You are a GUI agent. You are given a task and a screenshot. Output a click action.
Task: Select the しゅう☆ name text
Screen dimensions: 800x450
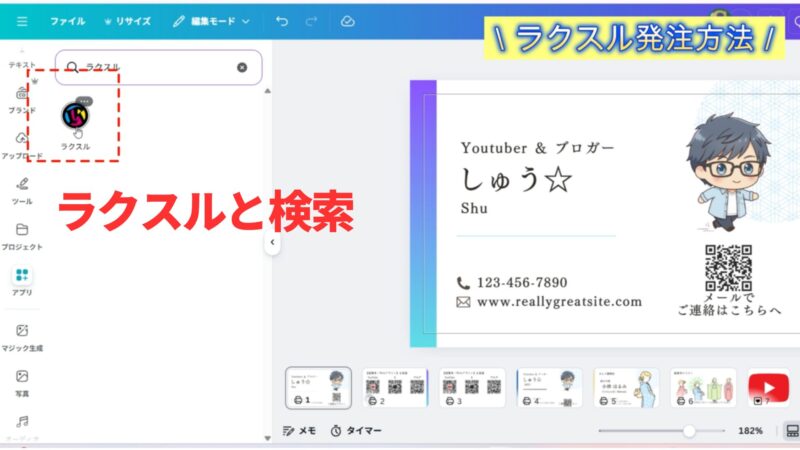pyautogui.click(x=516, y=180)
